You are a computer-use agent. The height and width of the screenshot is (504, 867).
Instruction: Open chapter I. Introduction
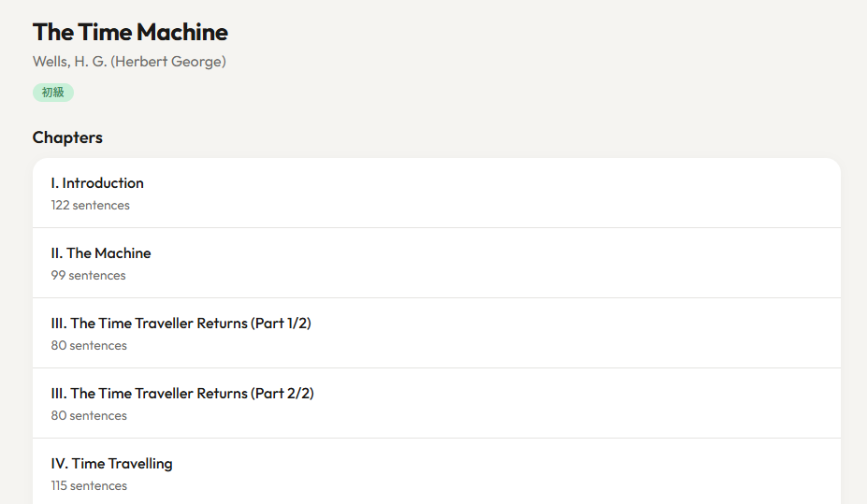pos(436,193)
